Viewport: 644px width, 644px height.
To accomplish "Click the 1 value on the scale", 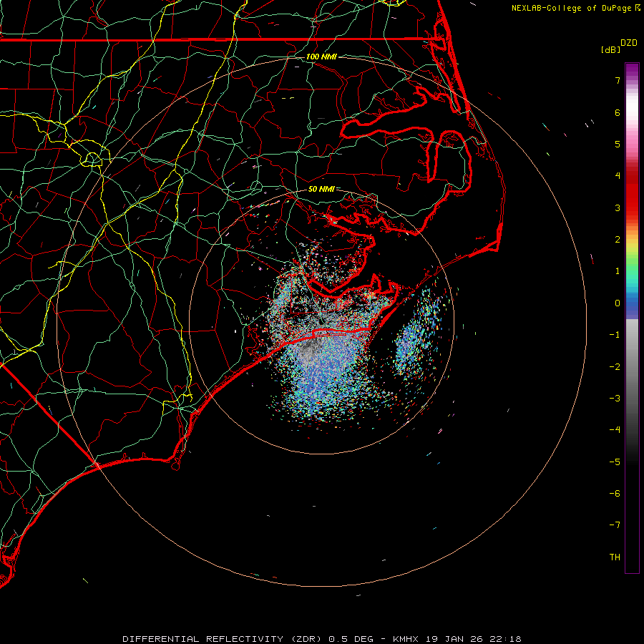I will pos(618,271).
